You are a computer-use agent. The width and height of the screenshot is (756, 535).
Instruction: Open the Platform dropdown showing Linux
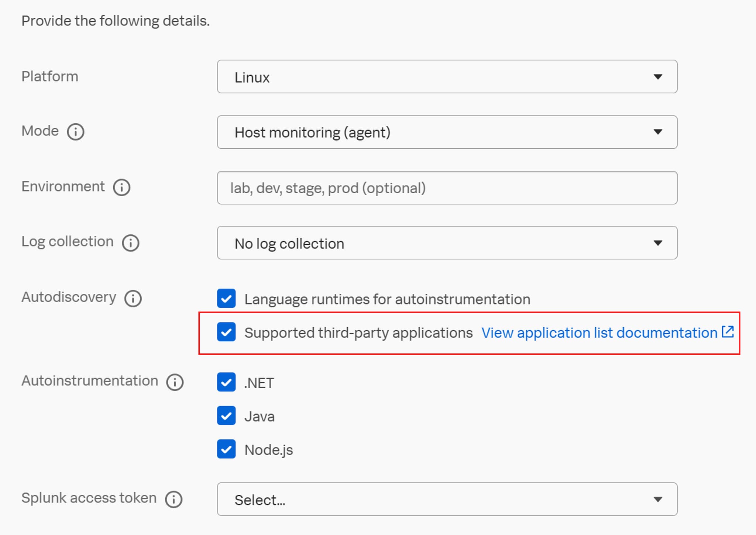point(447,77)
